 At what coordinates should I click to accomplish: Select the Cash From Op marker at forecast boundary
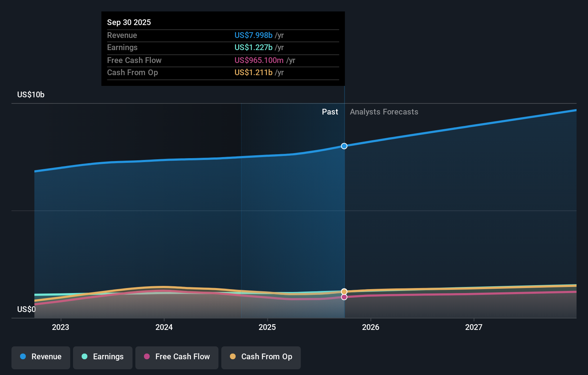click(344, 291)
